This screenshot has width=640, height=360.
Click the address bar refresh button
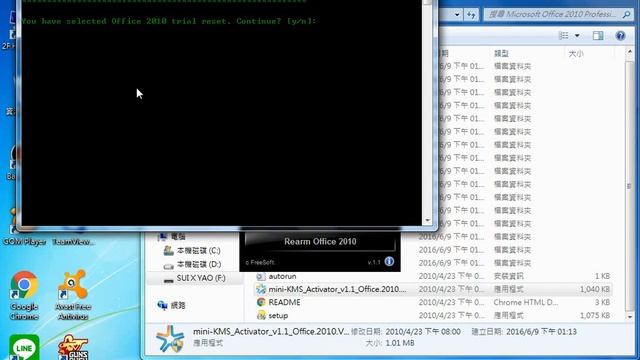(471, 15)
